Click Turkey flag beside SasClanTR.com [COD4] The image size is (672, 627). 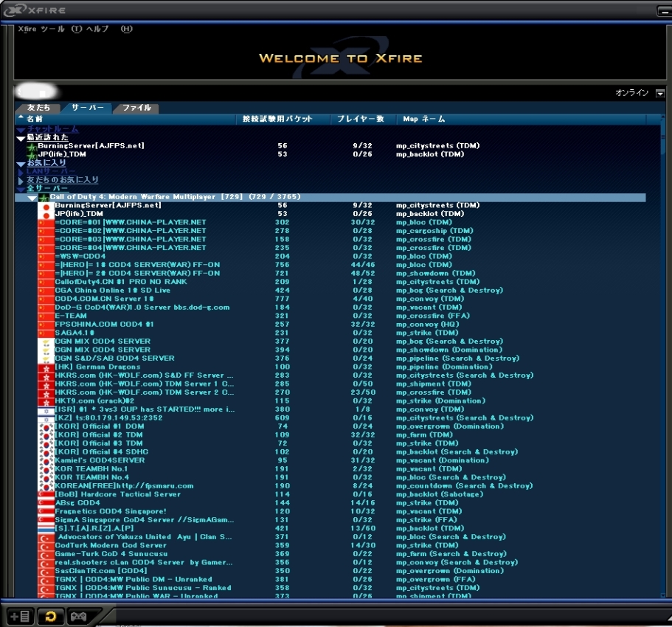pos(46,571)
